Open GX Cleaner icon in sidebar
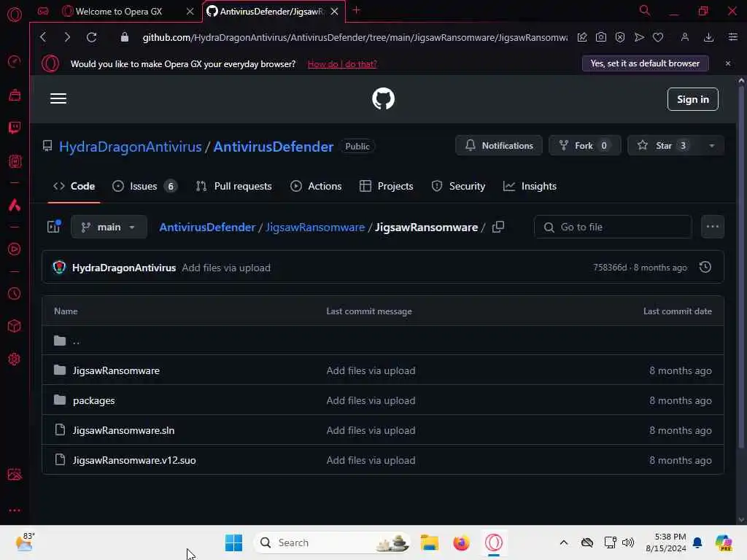Screen dimensions: 747x560 click(15, 95)
